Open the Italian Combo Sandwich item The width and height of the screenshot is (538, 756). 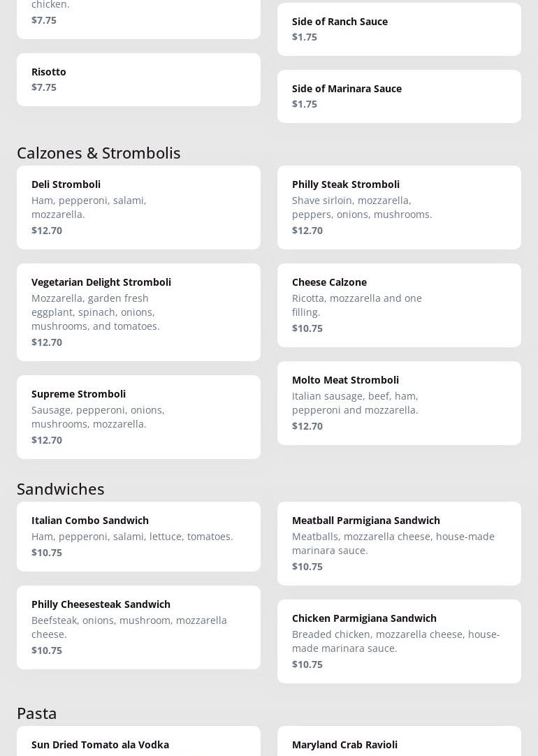[138, 536]
